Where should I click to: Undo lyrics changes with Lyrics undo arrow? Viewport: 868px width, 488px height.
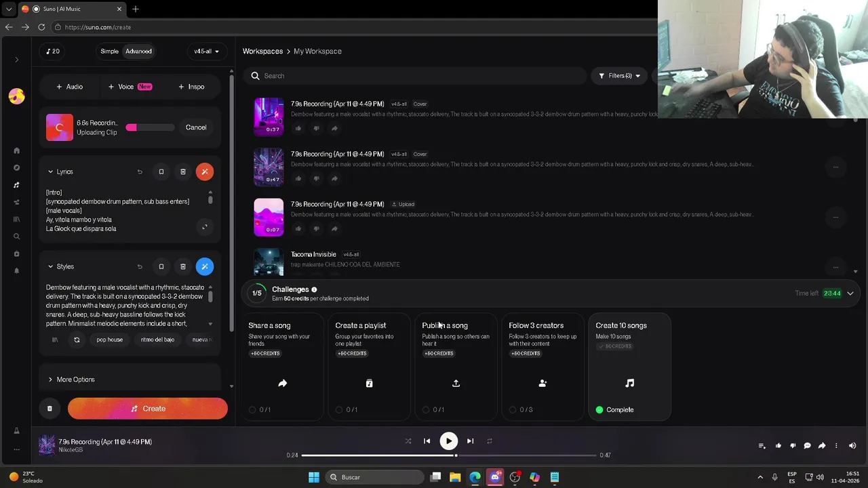coord(140,171)
